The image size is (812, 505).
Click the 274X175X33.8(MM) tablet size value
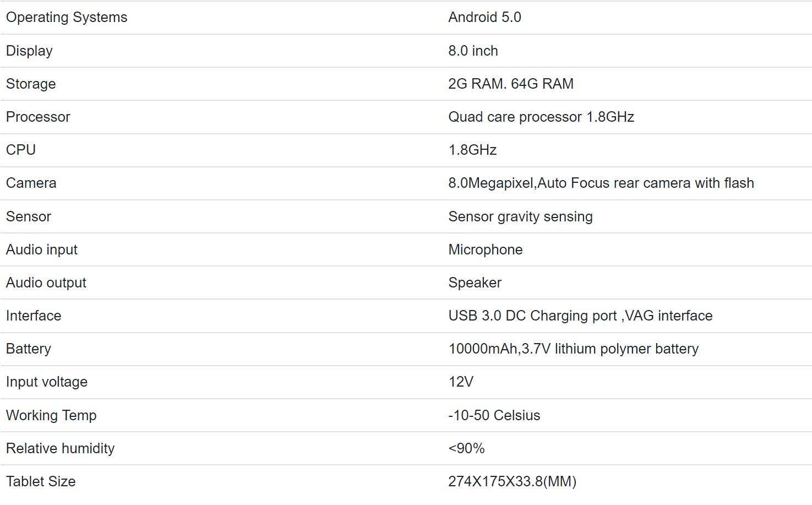(x=513, y=481)
